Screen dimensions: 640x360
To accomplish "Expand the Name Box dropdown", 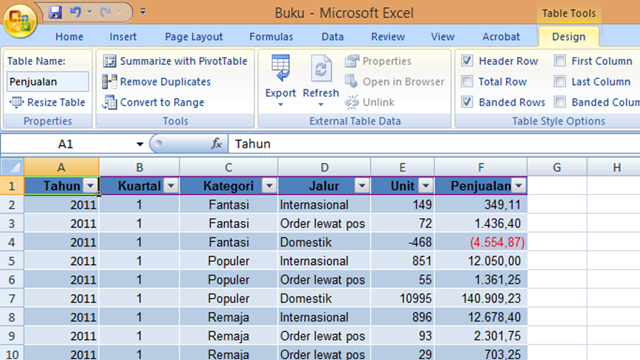I will pos(140,144).
